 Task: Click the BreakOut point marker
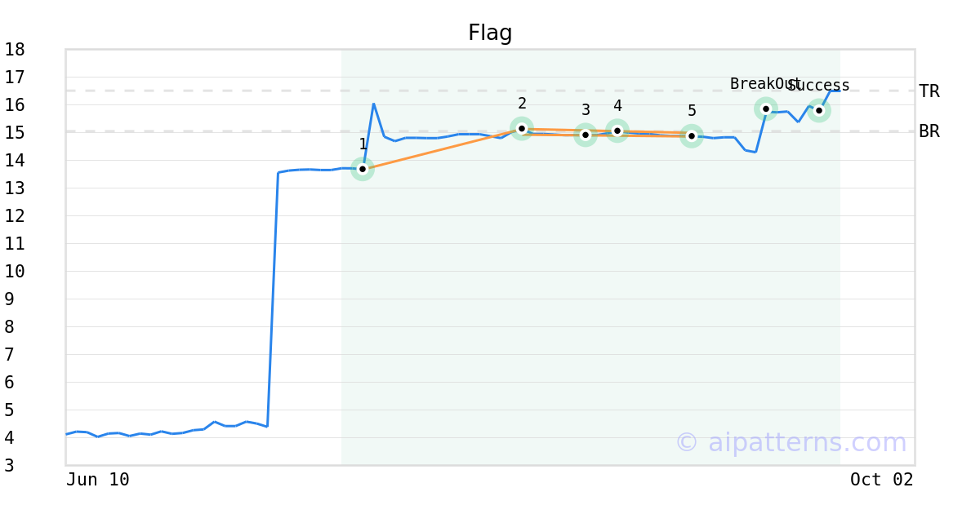[766, 109]
